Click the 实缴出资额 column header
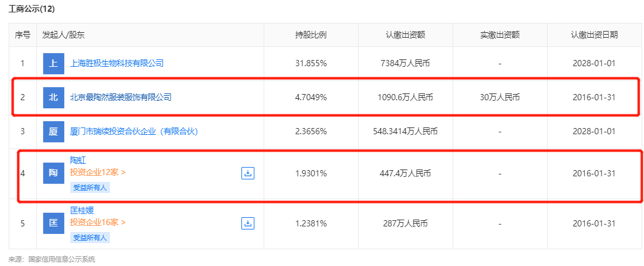This screenshot has width=644, height=266. point(500,35)
